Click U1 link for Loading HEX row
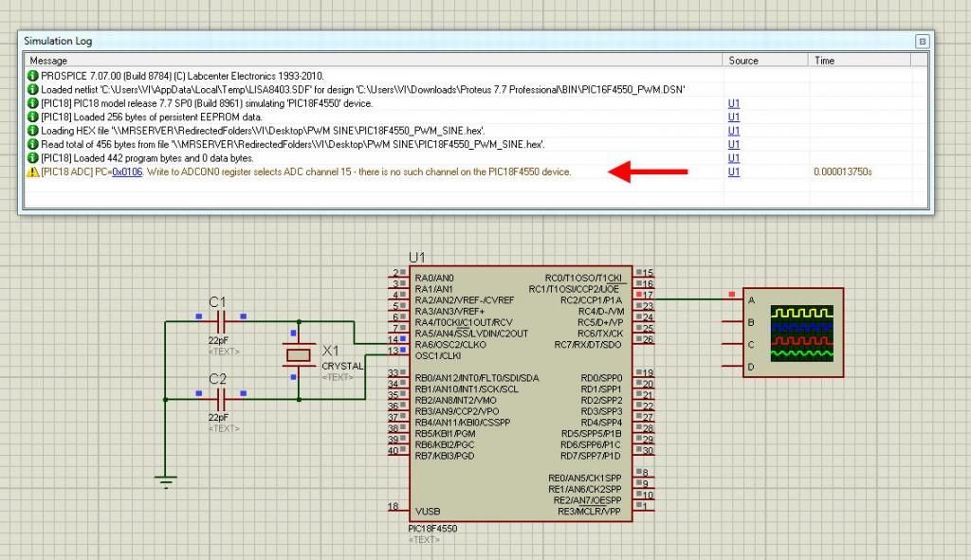 [734, 131]
